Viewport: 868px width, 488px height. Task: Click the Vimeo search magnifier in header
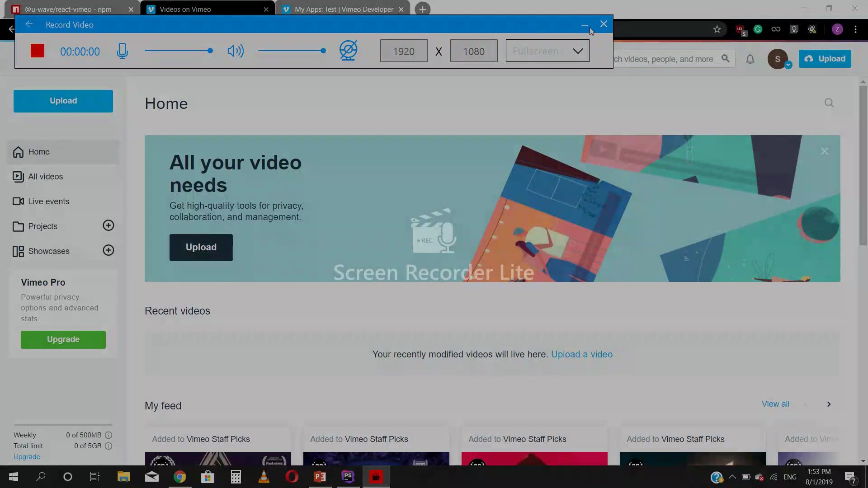tap(726, 59)
